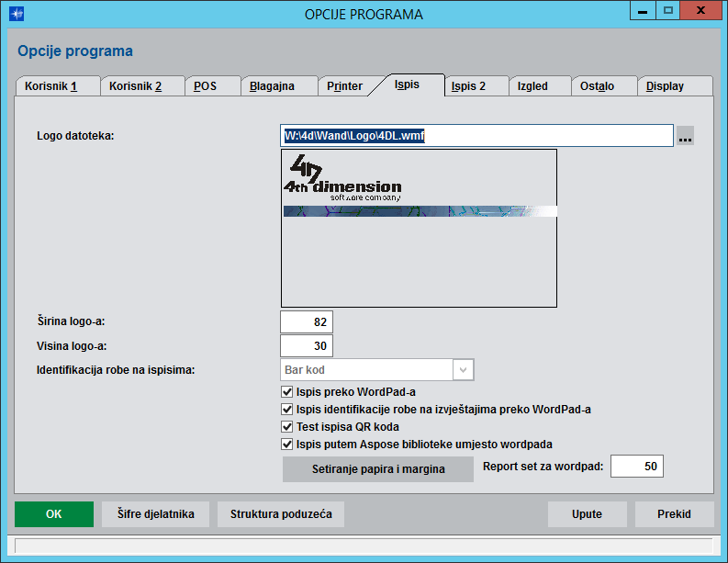Select the Ispis tab
The image size is (728, 563).
pyautogui.click(x=408, y=84)
